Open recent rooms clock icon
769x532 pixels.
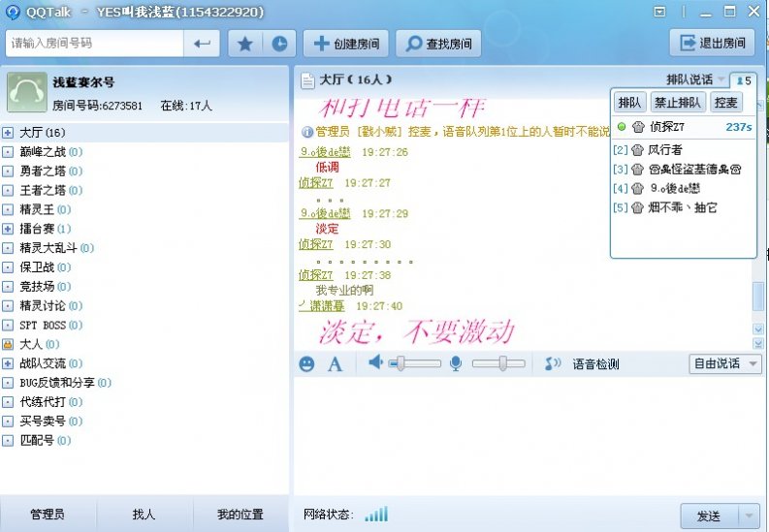[279, 44]
